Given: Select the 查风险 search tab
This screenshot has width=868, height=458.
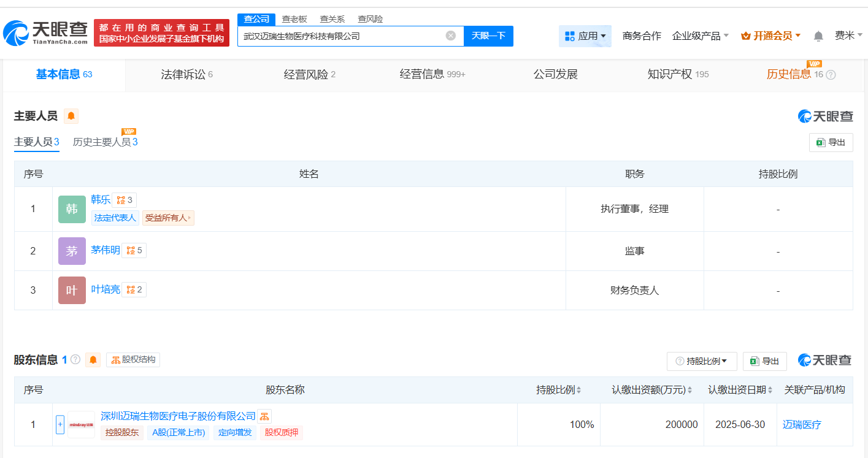Looking at the screenshot, I should (371, 19).
